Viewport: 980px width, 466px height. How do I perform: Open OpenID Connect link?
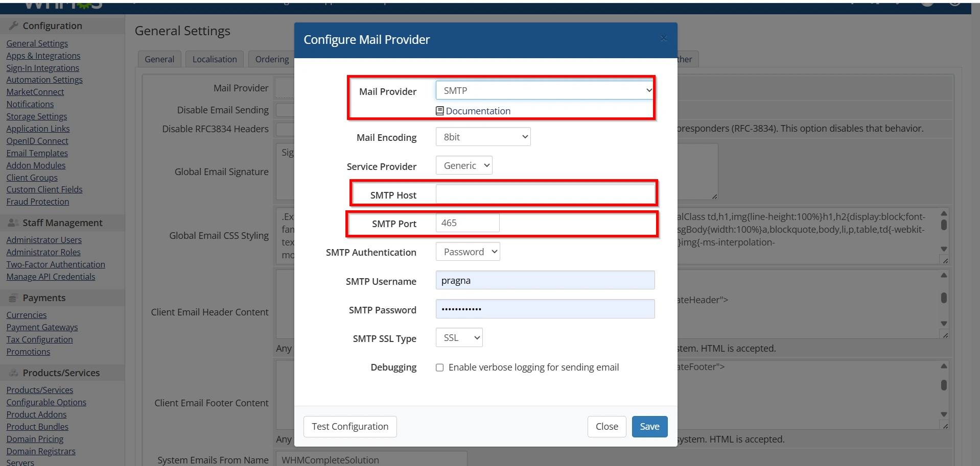[x=37, y=141]
